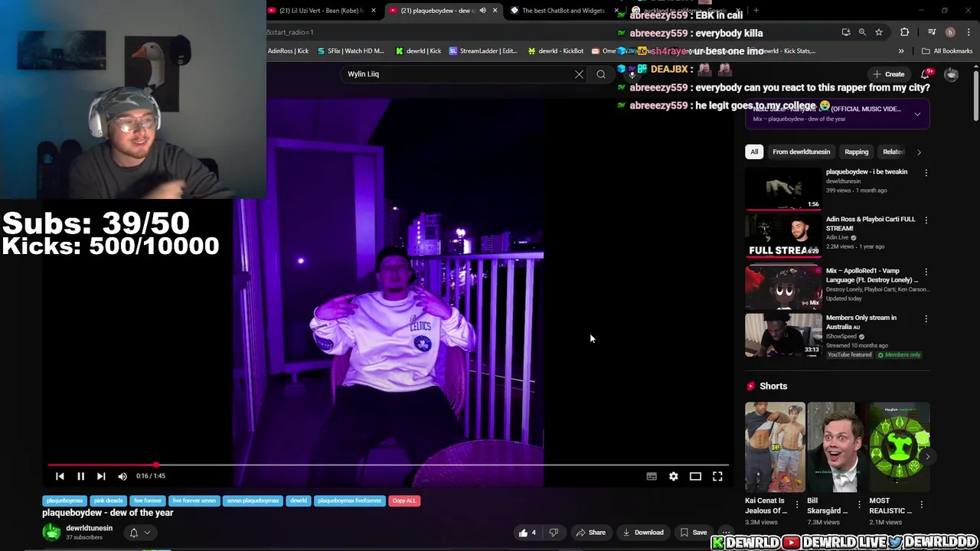
Task: Open the Kai Cenat Is Jealous short
Action: point(775,448)
